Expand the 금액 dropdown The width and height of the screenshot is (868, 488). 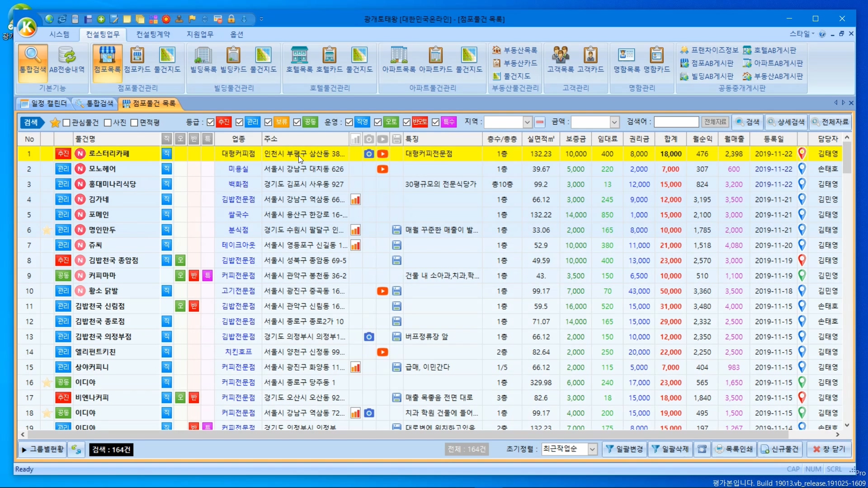pos(614,122)
